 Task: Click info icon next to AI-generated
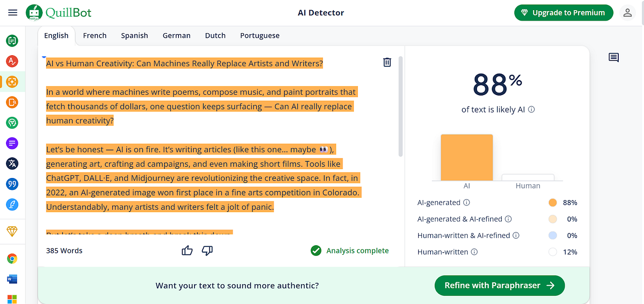click(466, 202)
